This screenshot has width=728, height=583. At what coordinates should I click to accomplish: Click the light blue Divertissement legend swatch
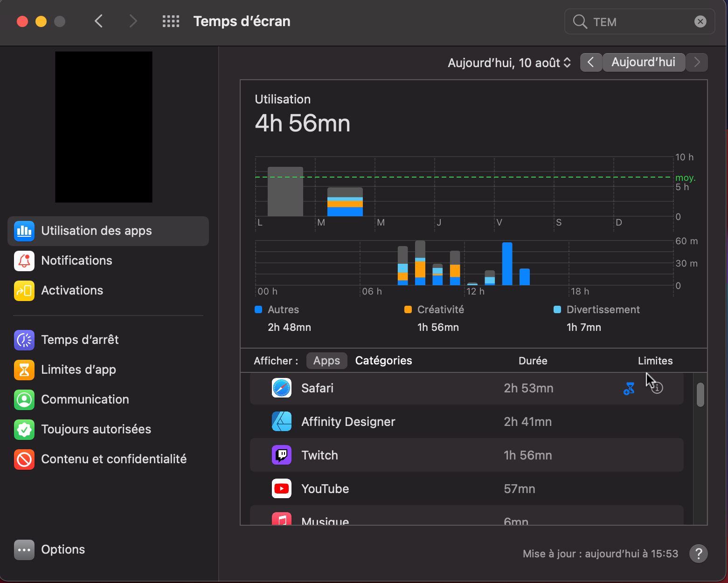(x=557, y=309)
